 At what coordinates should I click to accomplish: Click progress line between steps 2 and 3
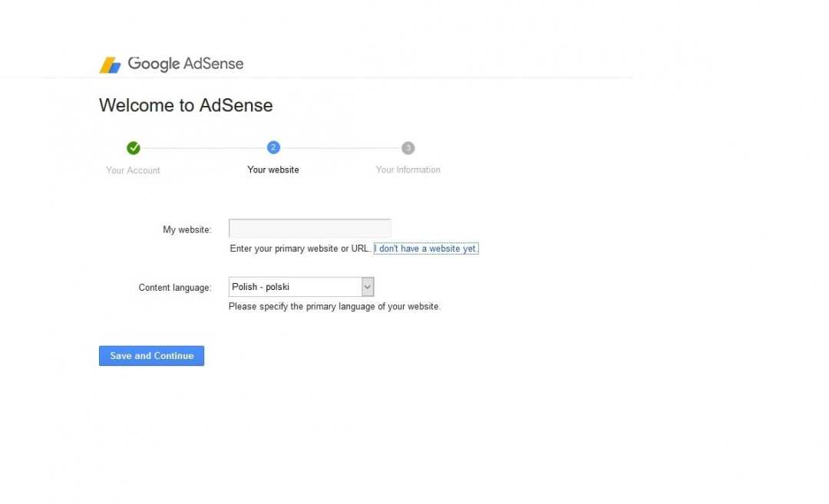point(341,148)
